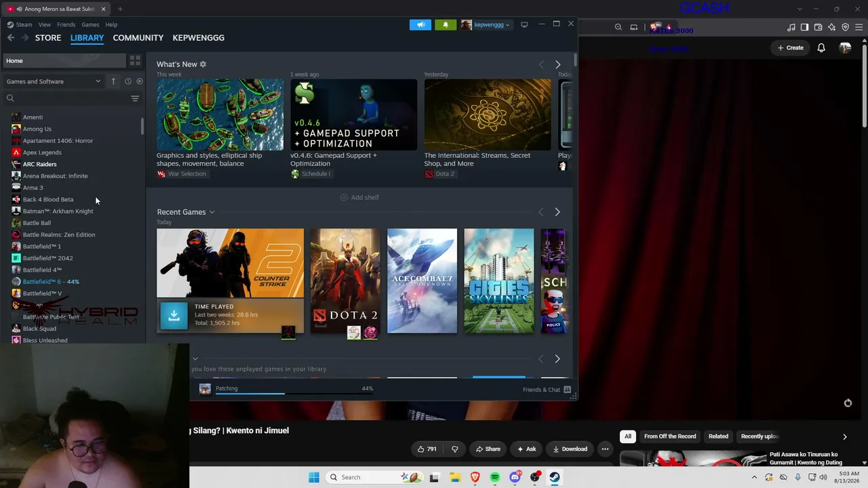The width and height of the screenshot is (868, 488).
Task: Open advanced library filter options icon
Action: (135, 98)
